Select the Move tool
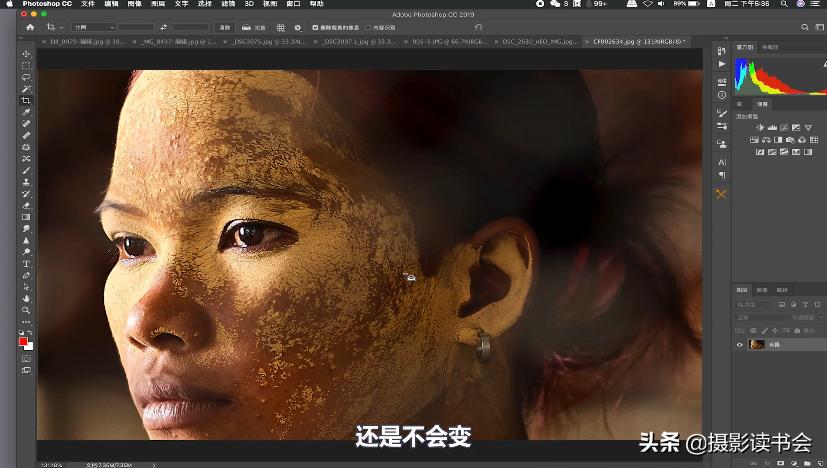The height and width of the screenshot is (468, 827). (x=26, y=54)
